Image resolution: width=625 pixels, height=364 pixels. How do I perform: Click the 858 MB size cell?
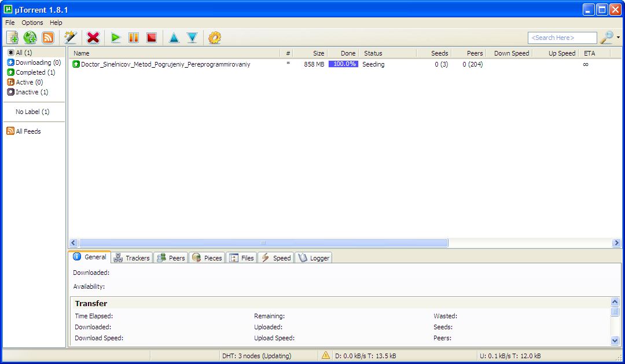(x=314, y=64)
